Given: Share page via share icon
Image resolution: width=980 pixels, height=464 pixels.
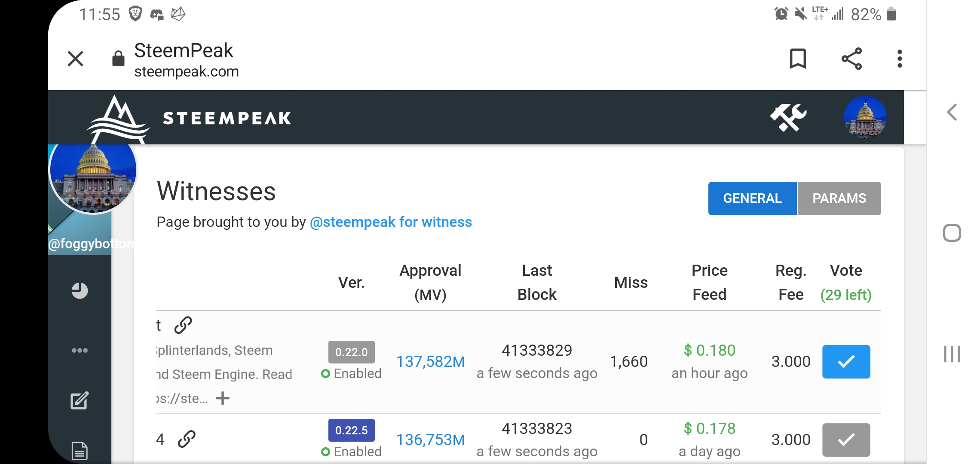Looking at the screenshot, I should coord(851,59).
